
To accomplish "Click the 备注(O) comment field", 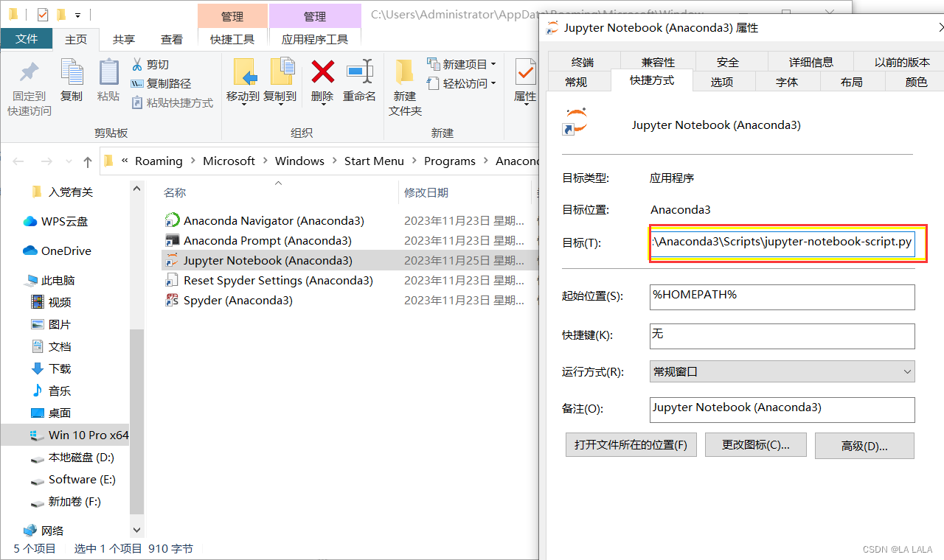I will pyautogui.click(x=782, y=410).
